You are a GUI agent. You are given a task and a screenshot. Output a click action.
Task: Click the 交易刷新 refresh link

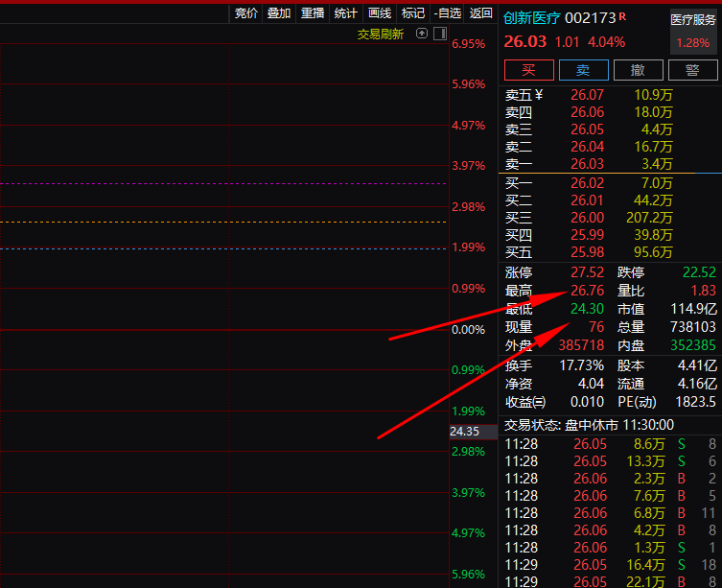381,35
